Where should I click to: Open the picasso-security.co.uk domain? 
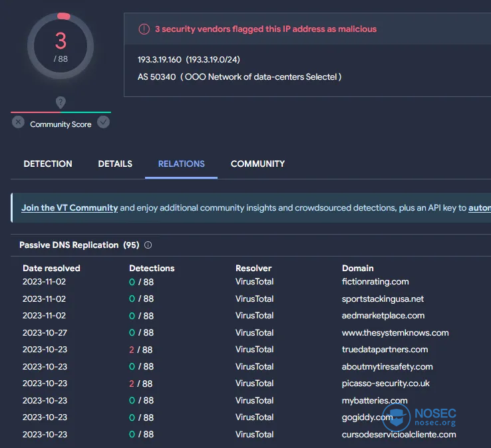tap(385, 384)
